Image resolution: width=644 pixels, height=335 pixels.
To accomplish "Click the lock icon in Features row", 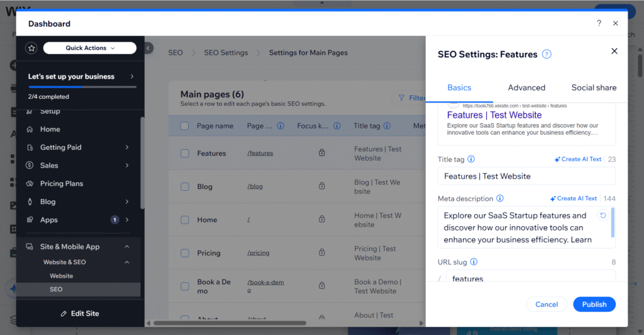I will click(321, 152).
